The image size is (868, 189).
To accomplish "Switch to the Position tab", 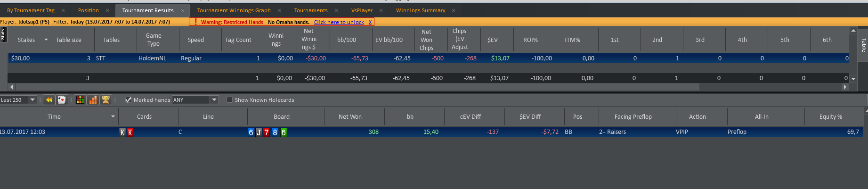I will point(89,10).
